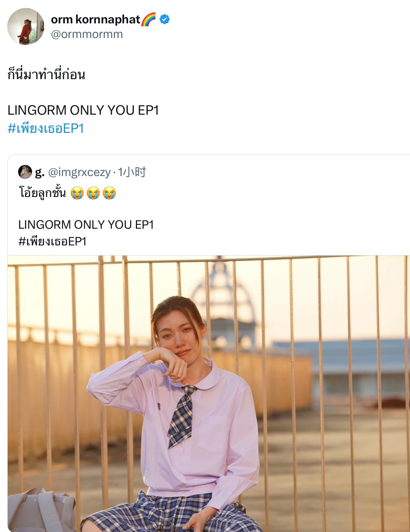Click the quoted text โอ้ยลูกชั้น
This screenshot has width=410, height=532.
(42, 192)
